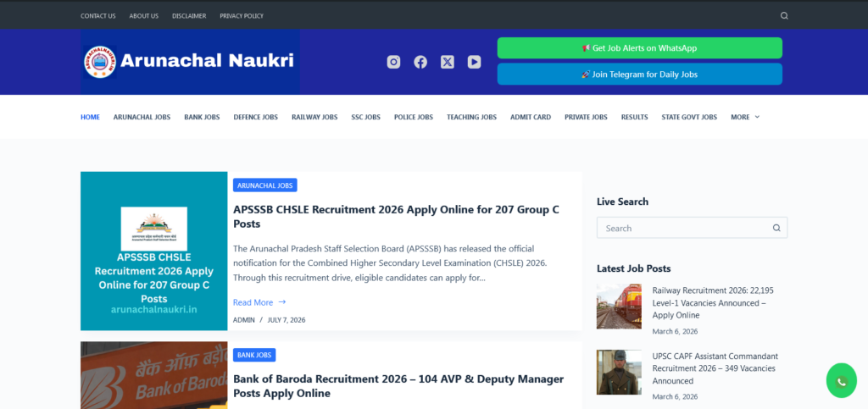Click the Live Search input field
This screenshot has width=868, height=409.
[x=692, y=228]
